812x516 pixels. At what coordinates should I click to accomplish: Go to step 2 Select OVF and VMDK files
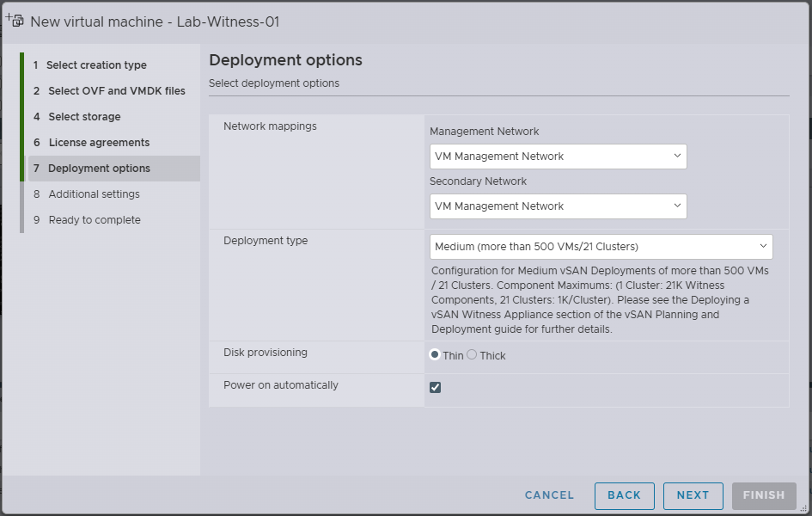(x=116, y=91)
